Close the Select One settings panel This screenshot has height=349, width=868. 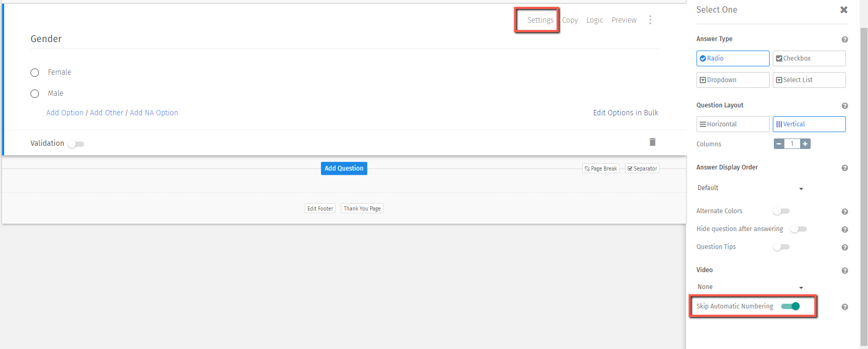[844, 10]
